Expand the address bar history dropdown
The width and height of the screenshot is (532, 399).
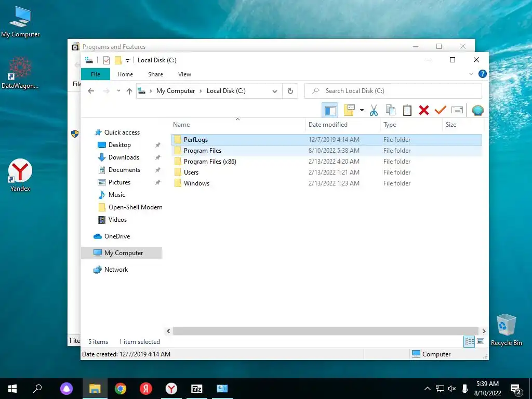point(275,91)
